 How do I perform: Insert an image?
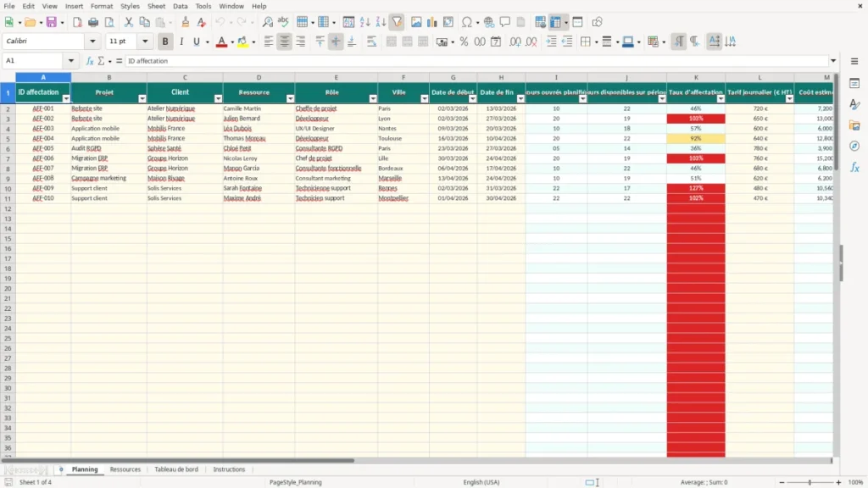[416, 22]
